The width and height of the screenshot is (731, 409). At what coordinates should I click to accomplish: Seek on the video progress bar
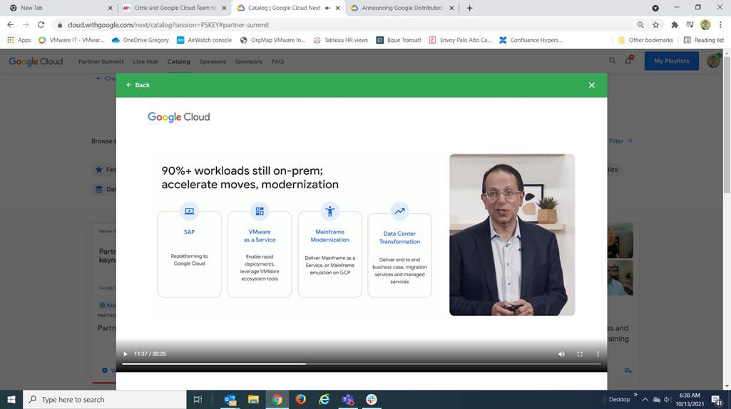click(361, 364)
